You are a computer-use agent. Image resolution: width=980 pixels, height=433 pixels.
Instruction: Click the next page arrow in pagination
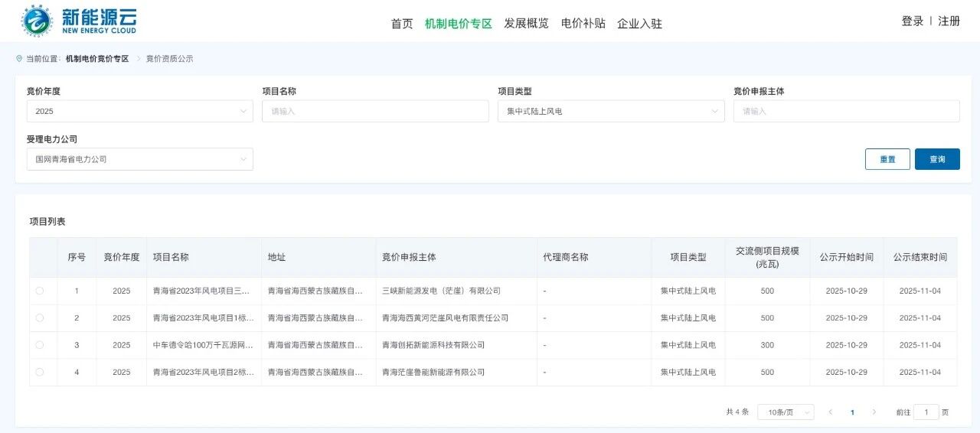pos(874,412)
